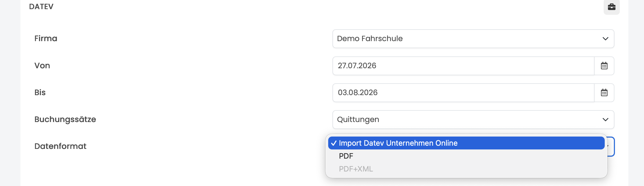The width and height of the screenshot is (644, 186).
Task: Click the Firma label
Action: [x=46, y=38]
